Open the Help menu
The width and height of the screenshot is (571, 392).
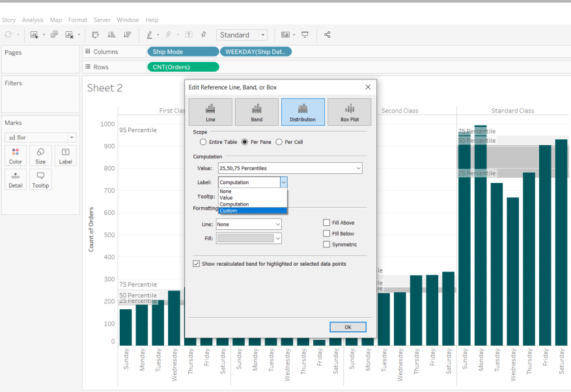click(152, 20)
